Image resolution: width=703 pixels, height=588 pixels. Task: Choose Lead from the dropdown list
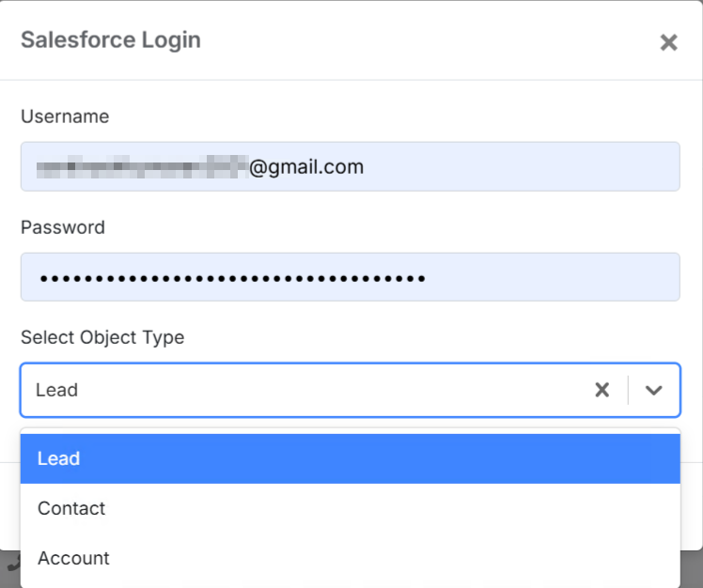pos(350,458)
